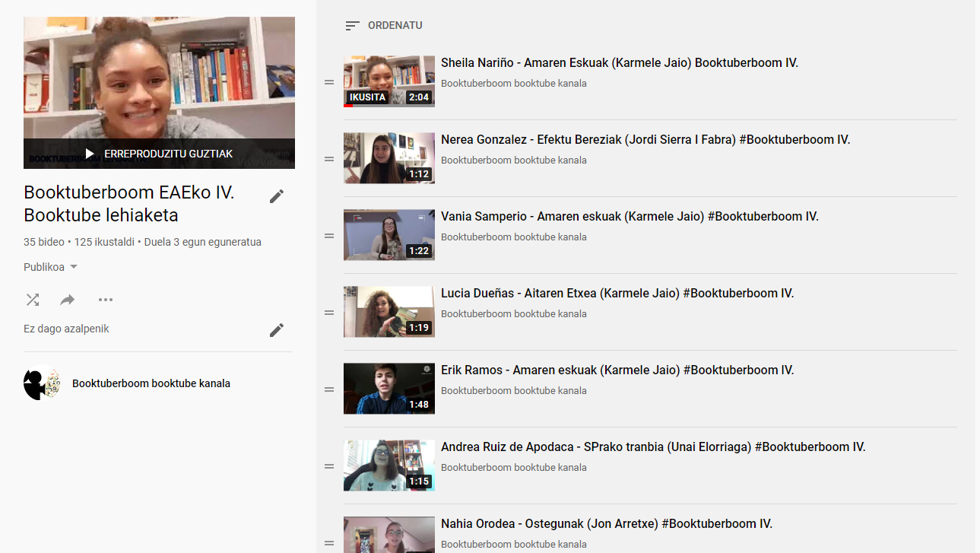This screenshot has width=980, height=553.
Task: Open Andrea Ruiz de Apodaca video thumbnail
Action: (x=389, y=466)
